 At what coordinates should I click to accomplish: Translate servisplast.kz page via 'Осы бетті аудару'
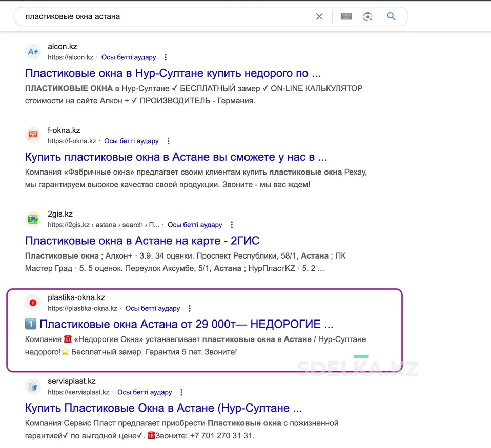(145, 392)
